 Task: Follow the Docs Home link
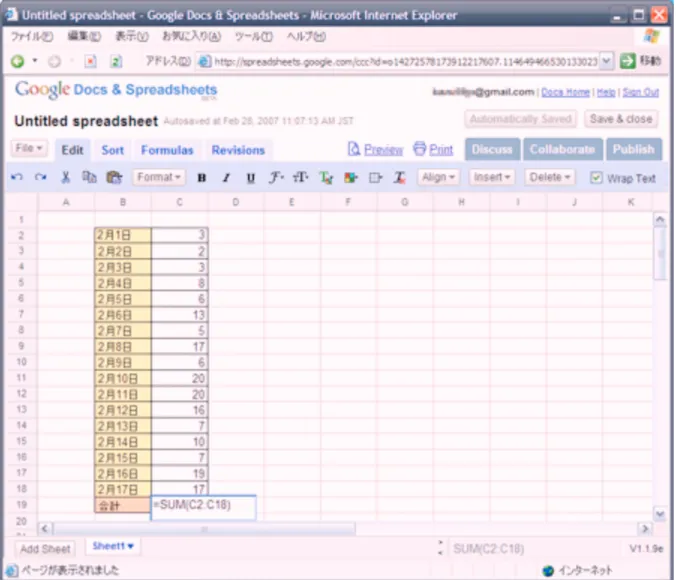(565, 92)
